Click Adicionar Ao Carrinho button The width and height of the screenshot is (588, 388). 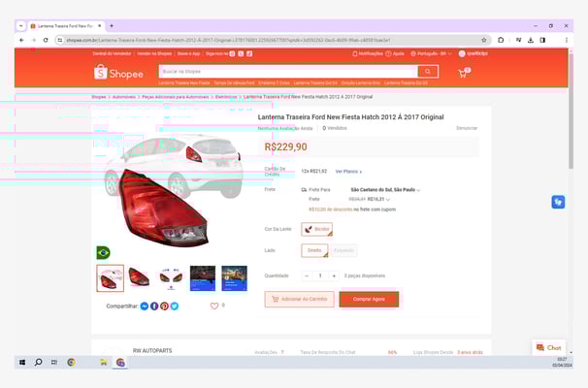click(x=299, y=299)
